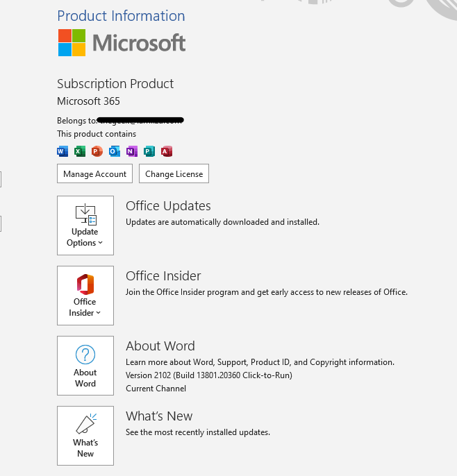The image size is (457, 476).
Task: Click the Office Insider heading text
Action: [x=163, y=276]
